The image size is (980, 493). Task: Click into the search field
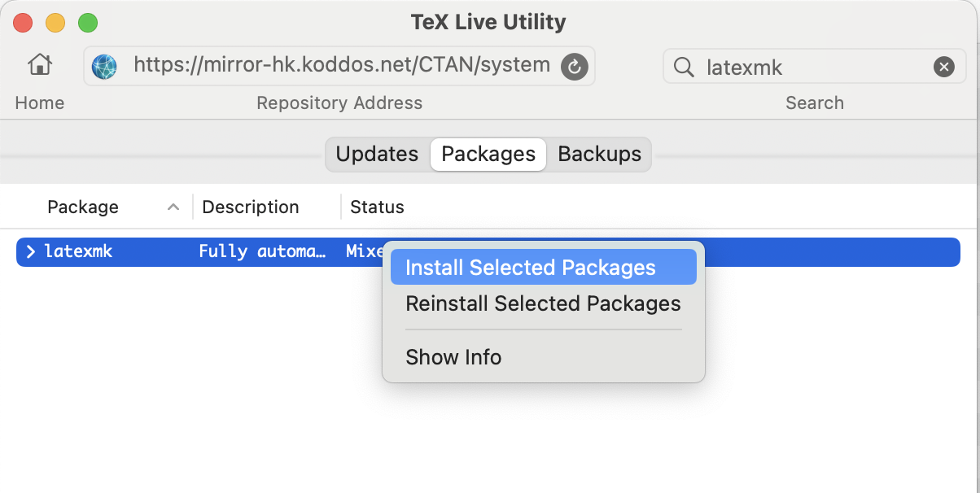(814, 67)
